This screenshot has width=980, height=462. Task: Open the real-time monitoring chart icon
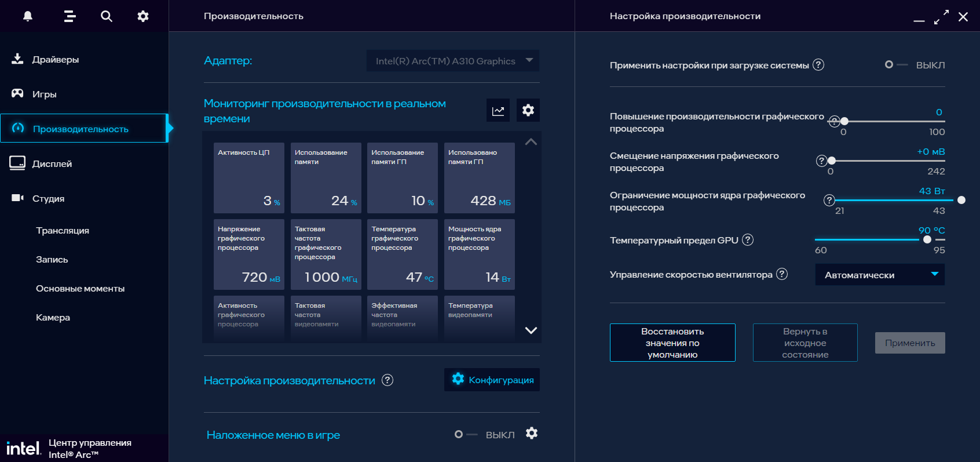498,110
